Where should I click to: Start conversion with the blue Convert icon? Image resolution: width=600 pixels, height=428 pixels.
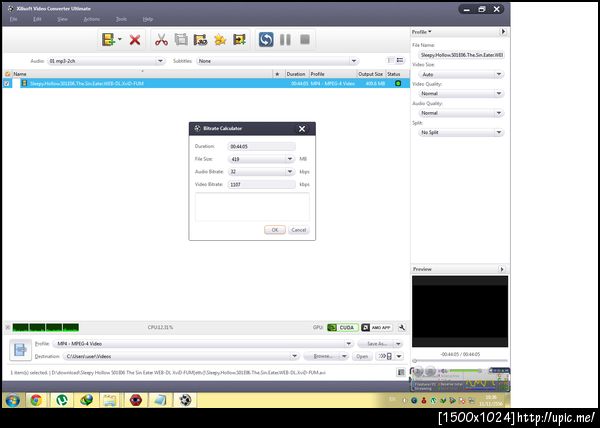(x=266, y=39)
